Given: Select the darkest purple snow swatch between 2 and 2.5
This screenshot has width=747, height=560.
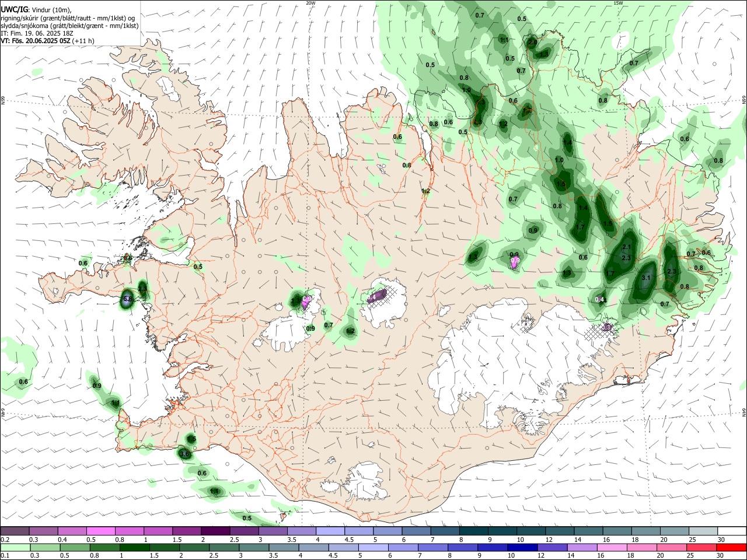Looking at the screenshot, I should pyautogui.click(x=215, y=531).
